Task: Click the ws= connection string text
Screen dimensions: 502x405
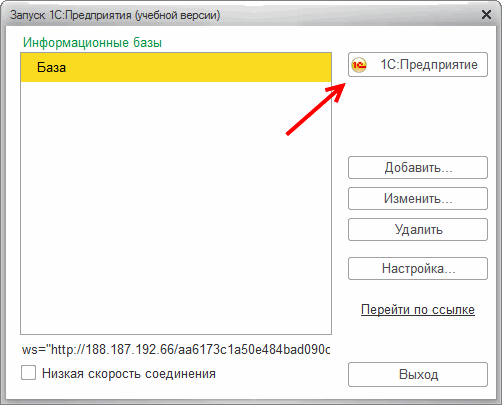Action: (x=176, y=350)
